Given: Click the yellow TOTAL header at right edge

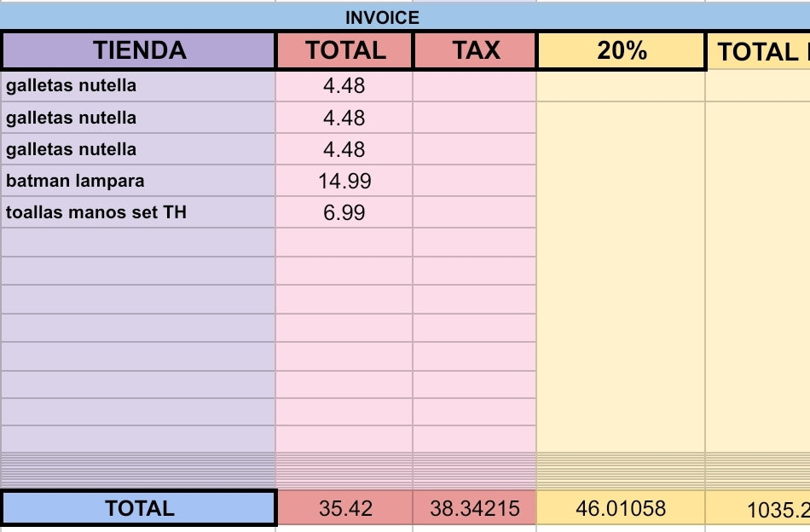Looking at the screenshot, I should [x=759, y=52].
